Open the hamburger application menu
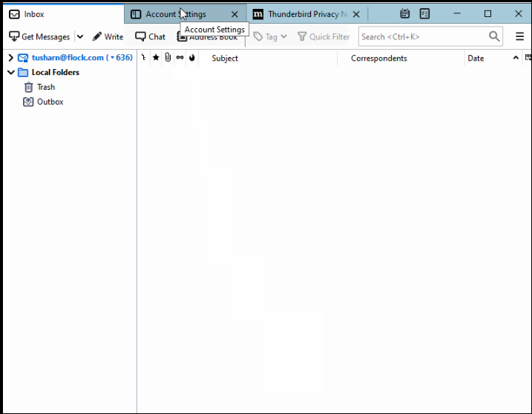The width and height of the screenshot is (532, 414). coord(519,36)
